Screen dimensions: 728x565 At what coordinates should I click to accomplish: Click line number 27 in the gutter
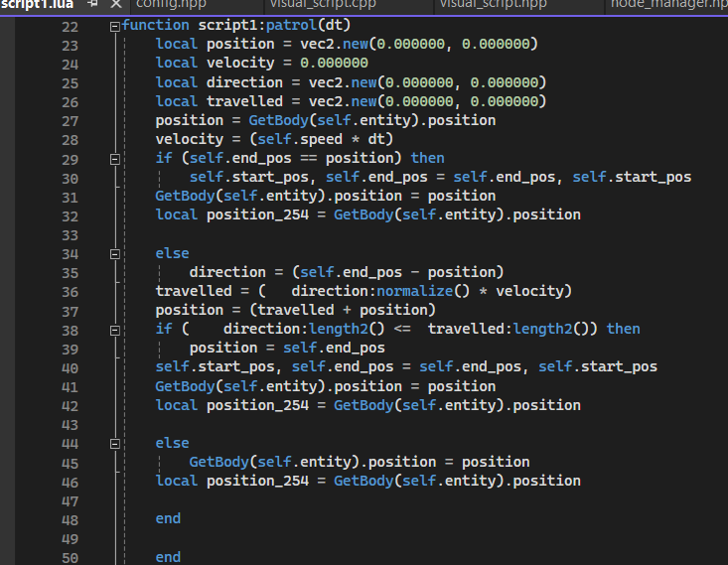[69, 120]
